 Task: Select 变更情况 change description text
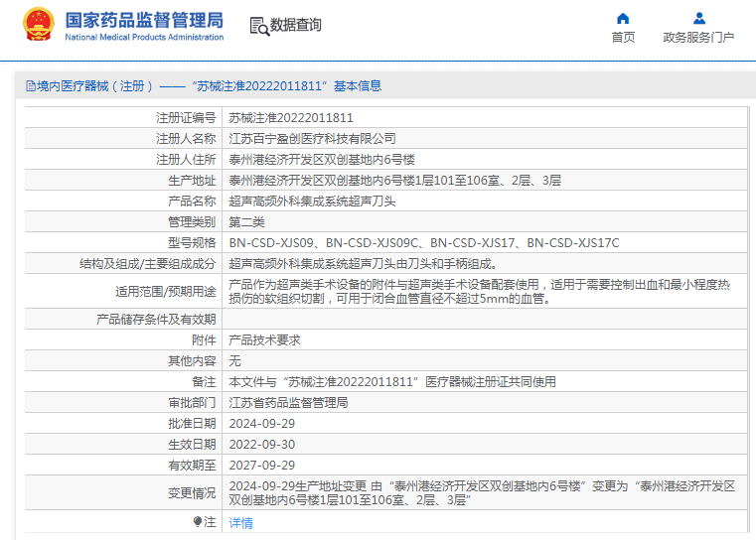tap(482, 492)
